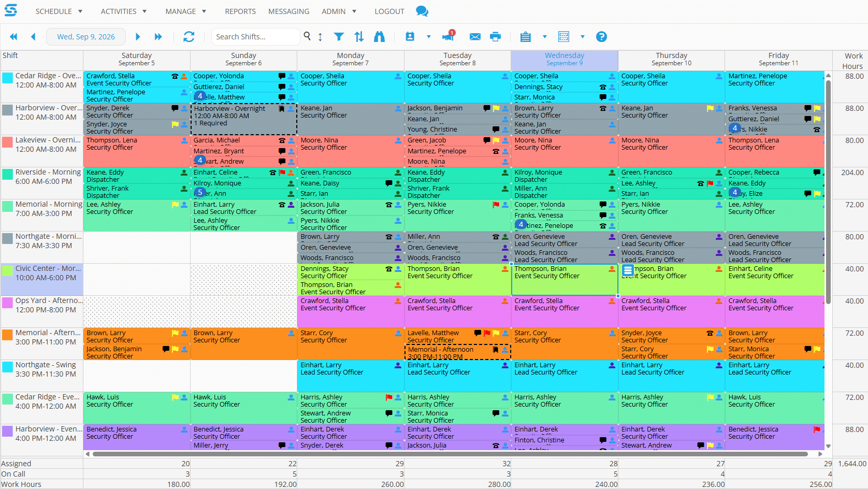Screen dimensions: 868x489
Task: Open the envelope email icon
Action: (475, 37)
